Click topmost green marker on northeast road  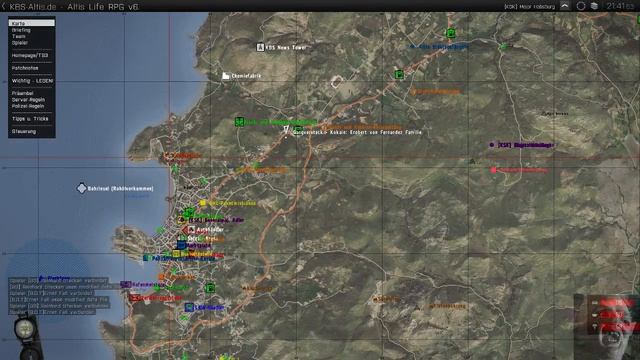click(451, 33)
